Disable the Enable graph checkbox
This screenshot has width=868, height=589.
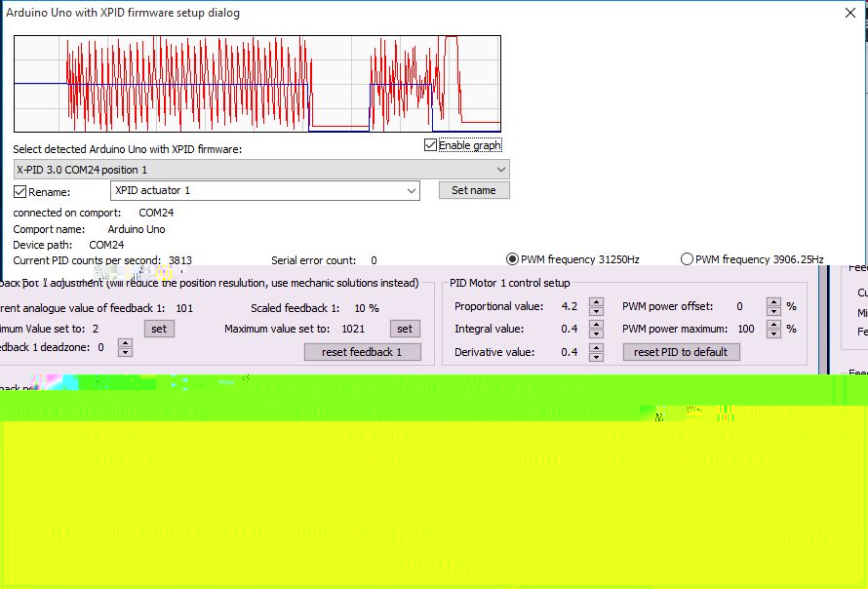click(431, 145)
